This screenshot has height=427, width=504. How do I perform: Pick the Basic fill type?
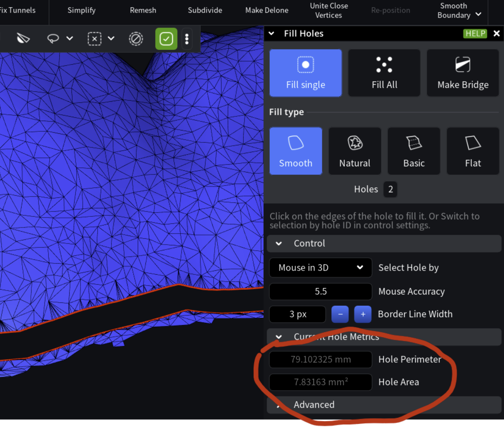coord(414,151)
